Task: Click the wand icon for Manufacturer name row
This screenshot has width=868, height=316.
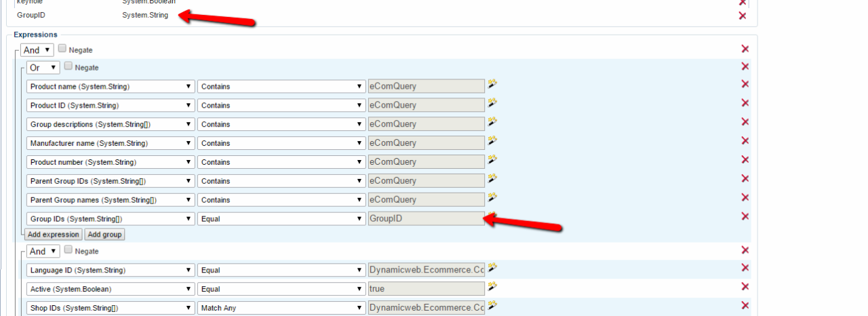Action: (x=492, y=140)
